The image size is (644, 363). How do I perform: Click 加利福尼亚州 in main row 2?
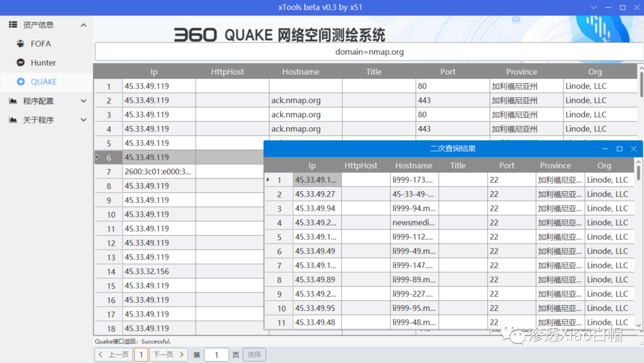(x=515, y=100)
